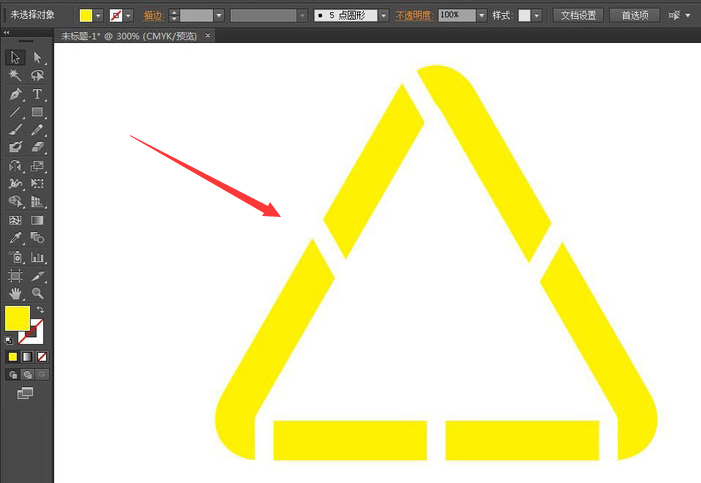Switch to the 未标题-1 document tab
The image size is (701, 483).
coord(129,36)
